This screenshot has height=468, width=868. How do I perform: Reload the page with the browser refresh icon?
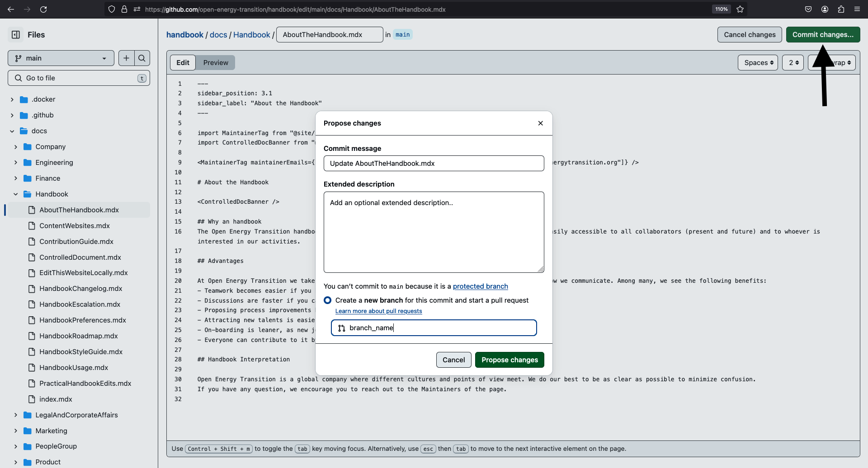pos(43,9)
